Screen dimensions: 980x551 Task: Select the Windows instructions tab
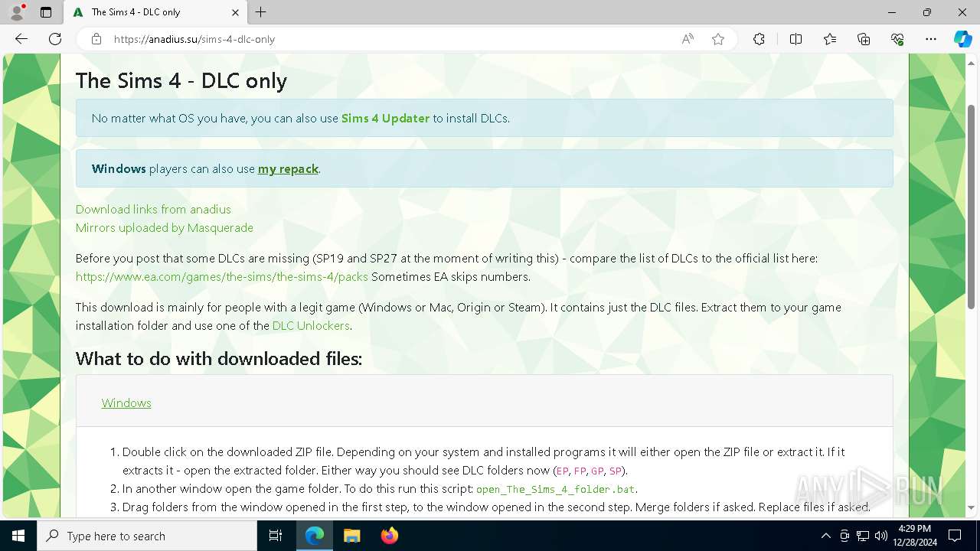(126, 403)
